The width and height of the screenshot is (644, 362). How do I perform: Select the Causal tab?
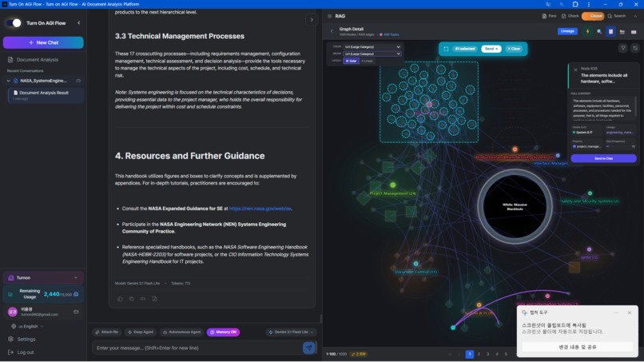tap(593, 16)
